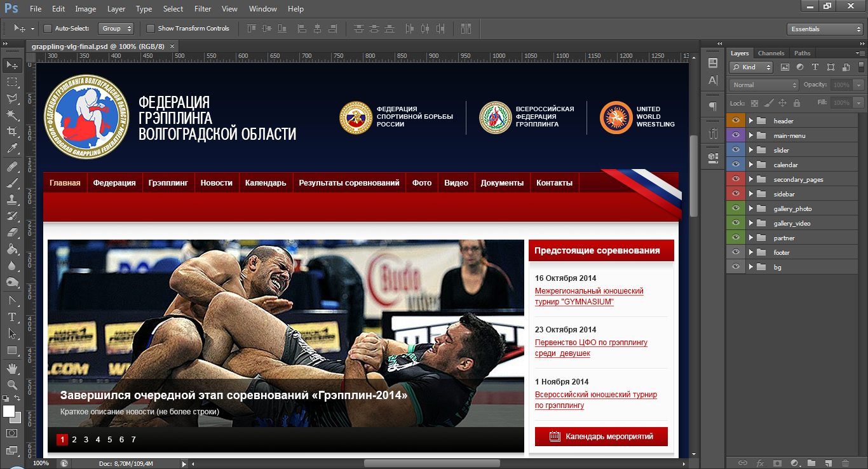
Task: Click the Opacity value field
Action: [841, 85]
